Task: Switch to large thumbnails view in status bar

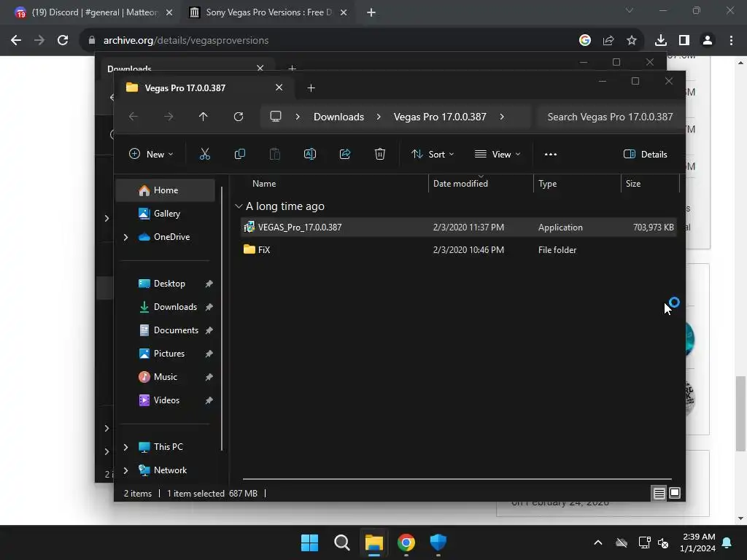Action: tap(675, 494)
